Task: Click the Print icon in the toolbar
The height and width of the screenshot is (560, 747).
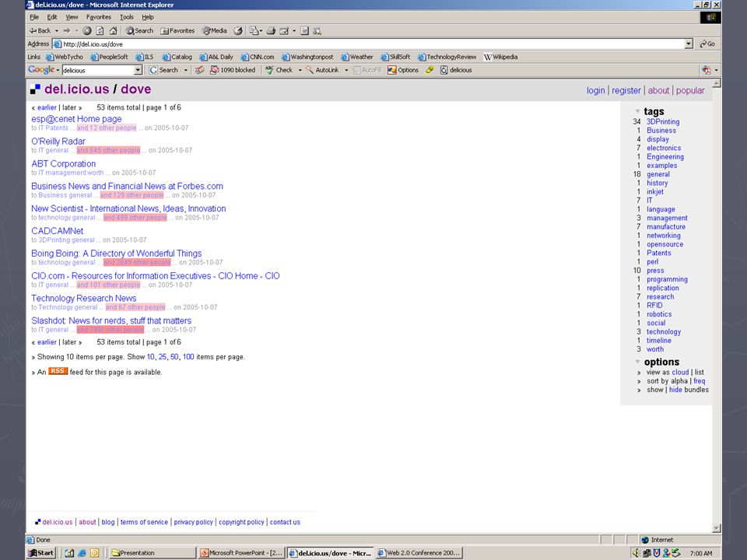Action: tap(271, 30)
